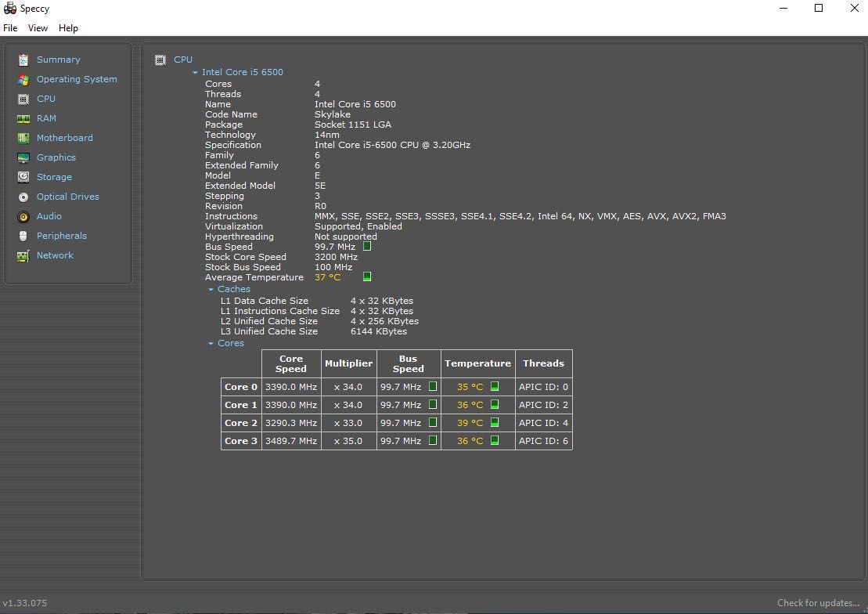Click the RAM stick icon in sidebar

[23, 118]
